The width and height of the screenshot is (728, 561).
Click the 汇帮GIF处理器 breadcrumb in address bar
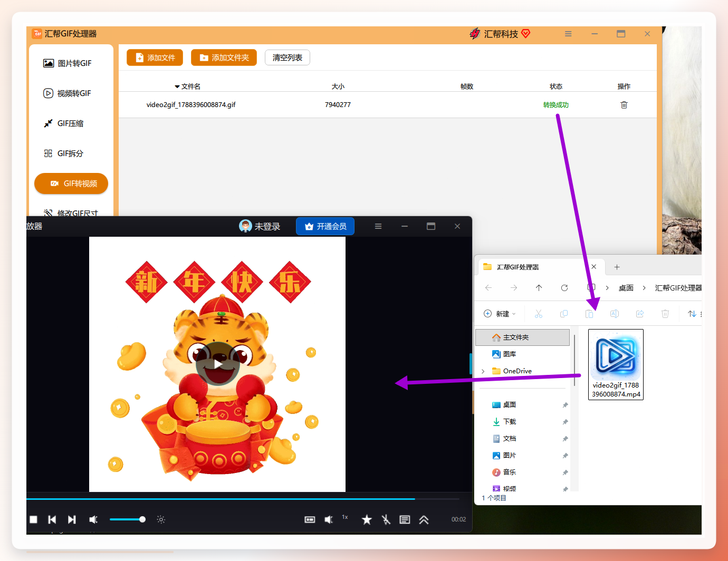[x=678, y=288]
